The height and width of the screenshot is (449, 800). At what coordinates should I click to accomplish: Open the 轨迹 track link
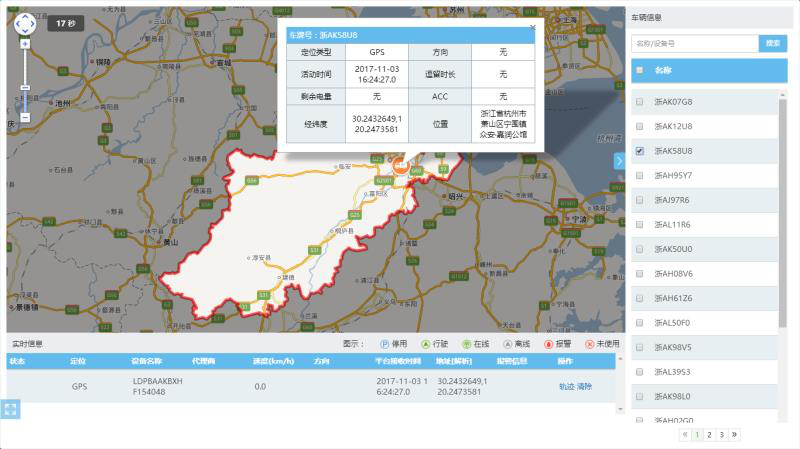click(566, 386)
